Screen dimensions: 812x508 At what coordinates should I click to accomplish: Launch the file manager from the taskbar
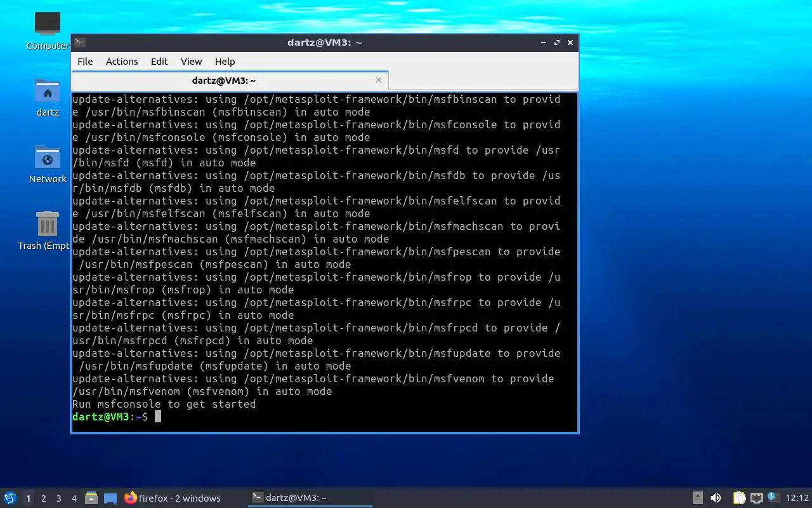click(x=91, y=498)
